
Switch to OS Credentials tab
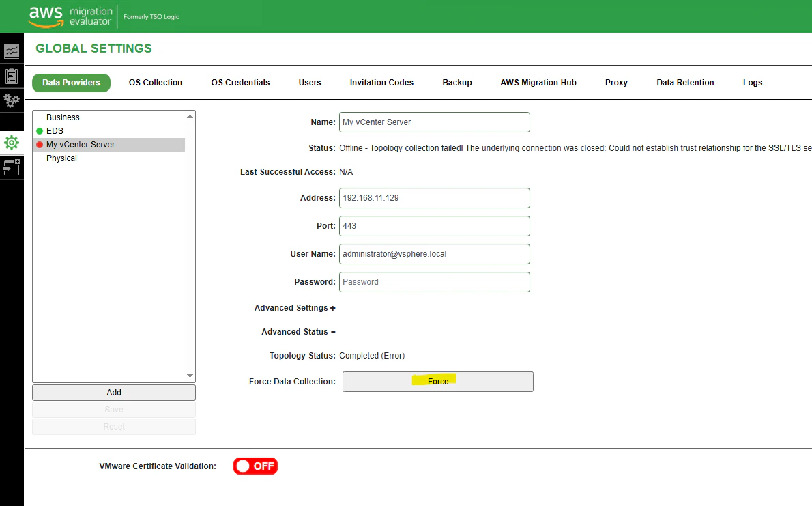[240, 83]
